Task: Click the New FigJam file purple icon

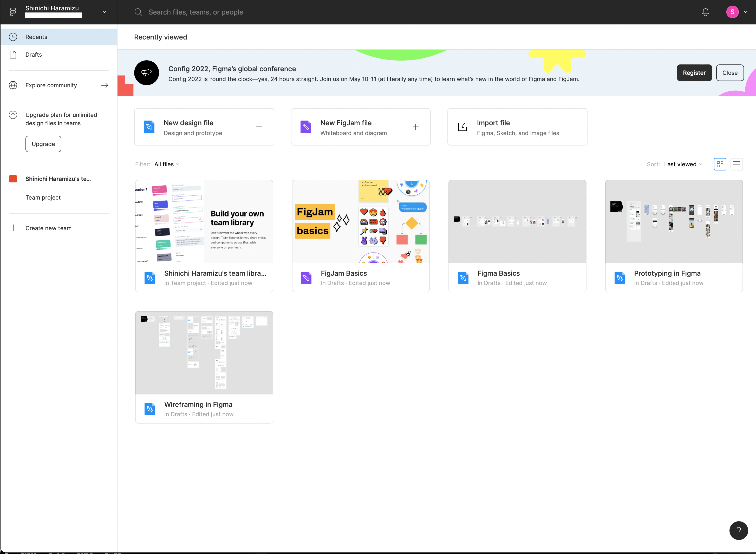Action: pos(306,127)
